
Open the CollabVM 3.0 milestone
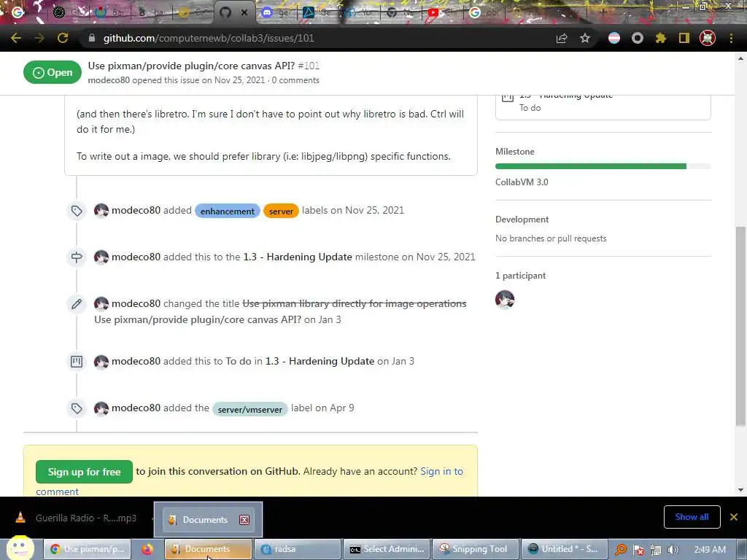pyautogui.click(x=522, y=182)
